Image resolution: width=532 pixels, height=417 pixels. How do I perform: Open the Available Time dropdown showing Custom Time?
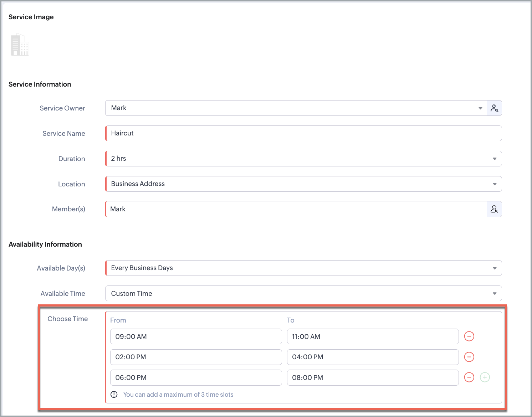pos(304,293)
